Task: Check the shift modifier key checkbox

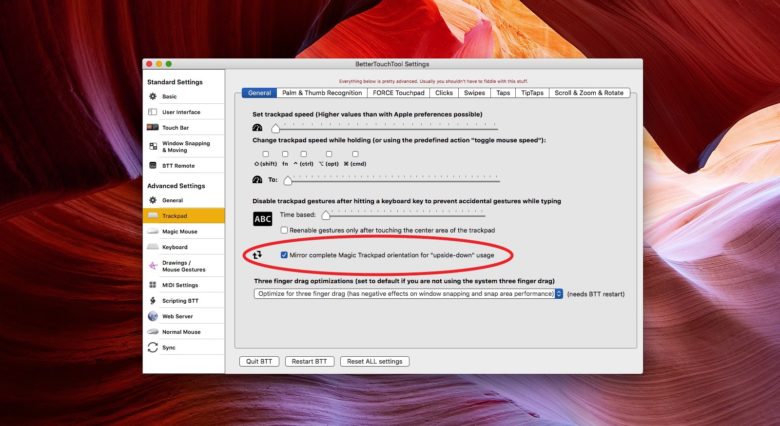Action: tap(265, 153)
